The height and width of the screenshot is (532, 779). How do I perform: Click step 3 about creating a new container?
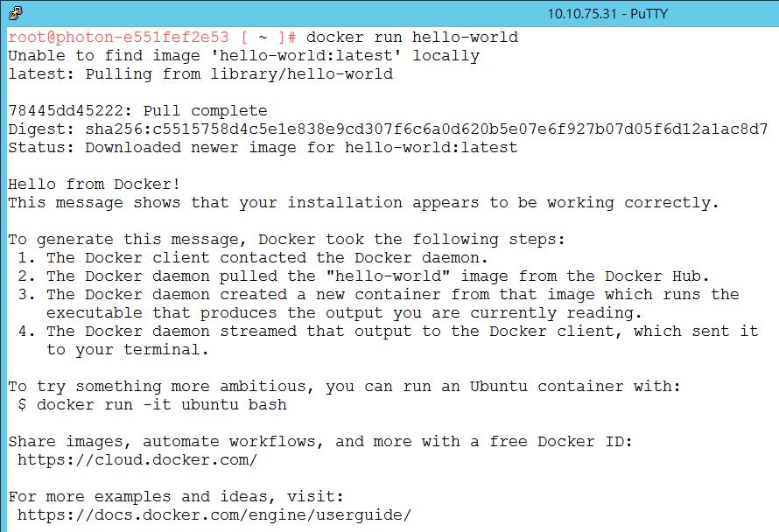pyautogui.click(x=379, y=304)
